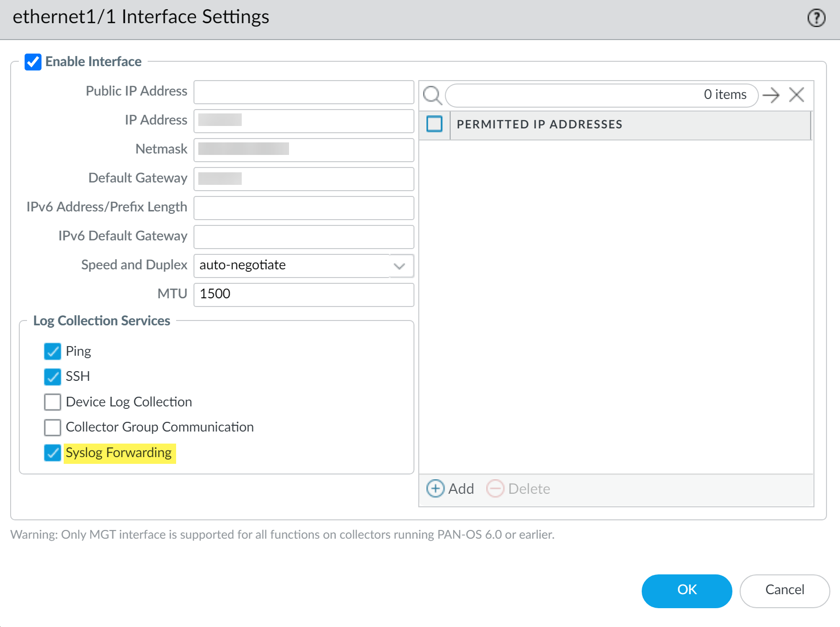Screen dimensions: 840x627
Task: Cancel the interface settings dialog
Action: coord(784,590)
